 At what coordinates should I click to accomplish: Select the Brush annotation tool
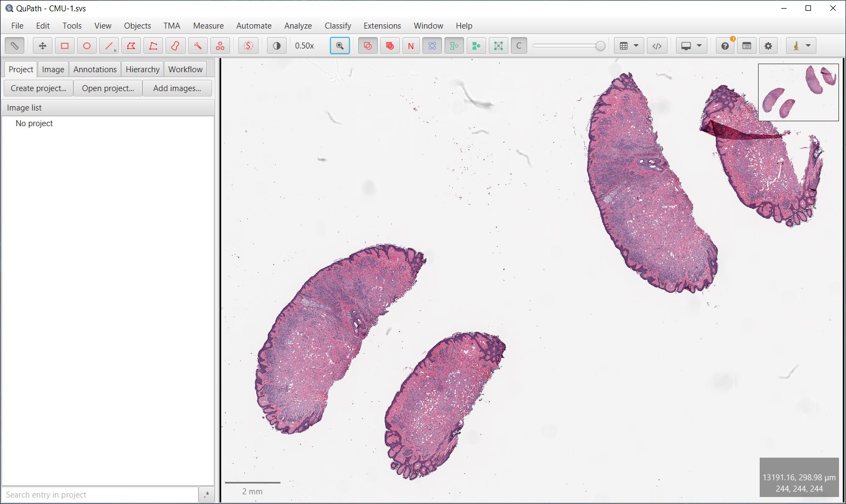tap(175, 46)
